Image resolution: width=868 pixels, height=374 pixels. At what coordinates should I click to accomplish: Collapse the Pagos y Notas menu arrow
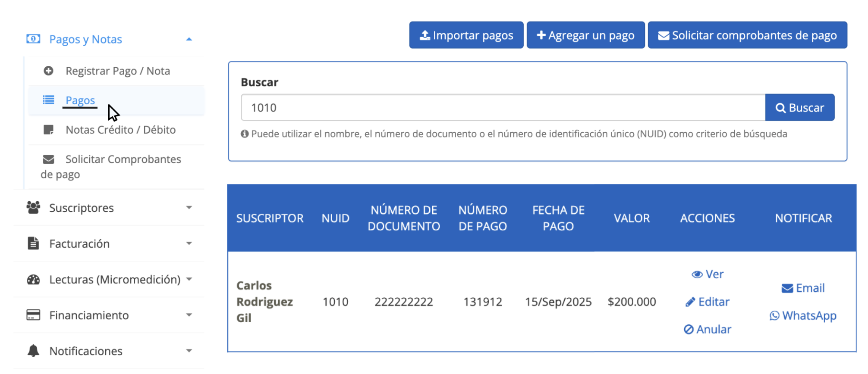click(x=189, y=39)
